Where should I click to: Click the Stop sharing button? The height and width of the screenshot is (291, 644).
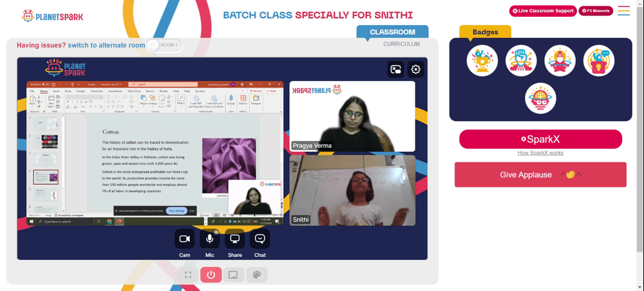click(176, 211)
